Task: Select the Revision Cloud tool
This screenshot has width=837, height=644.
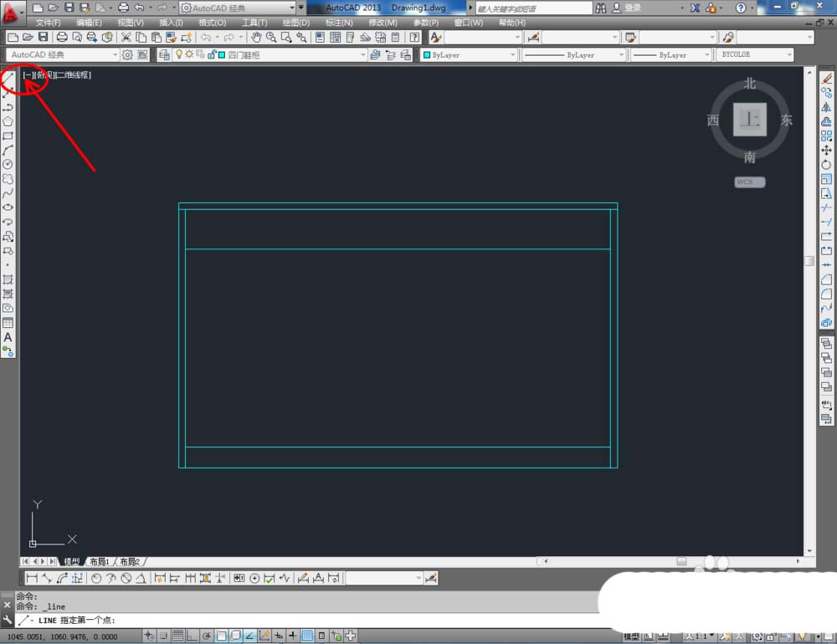Action: [8, 179]
